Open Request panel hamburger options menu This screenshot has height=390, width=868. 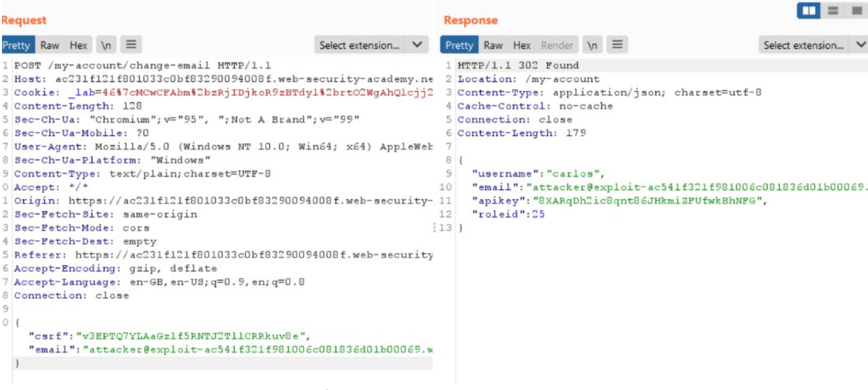131,45
